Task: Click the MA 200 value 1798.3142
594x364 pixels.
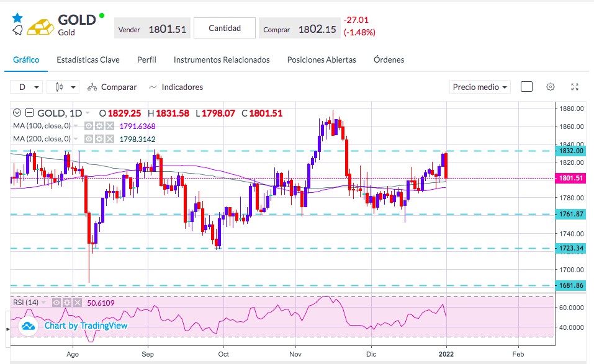Action: pos(138,140)
